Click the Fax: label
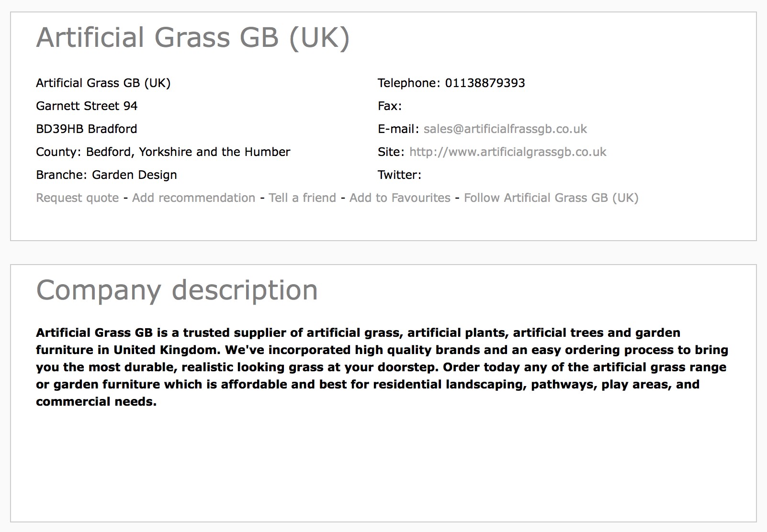This screenshot has width=767, height=532. pos(390,106)
